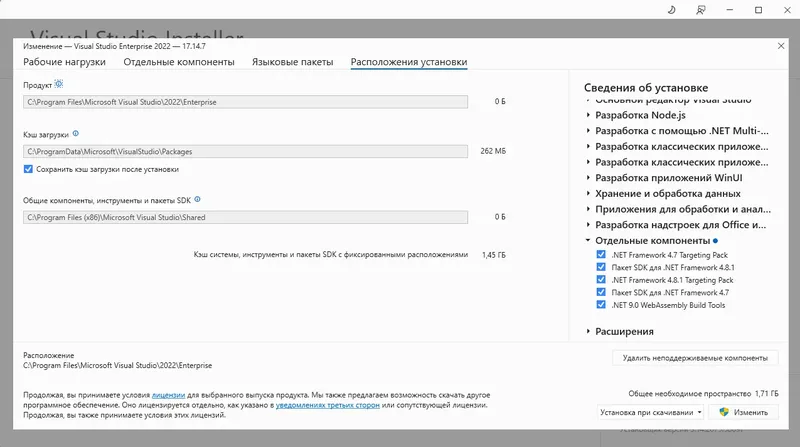Switch to Языковые пакеты tab
Screen dimensions: 800x447
[292, 62]
